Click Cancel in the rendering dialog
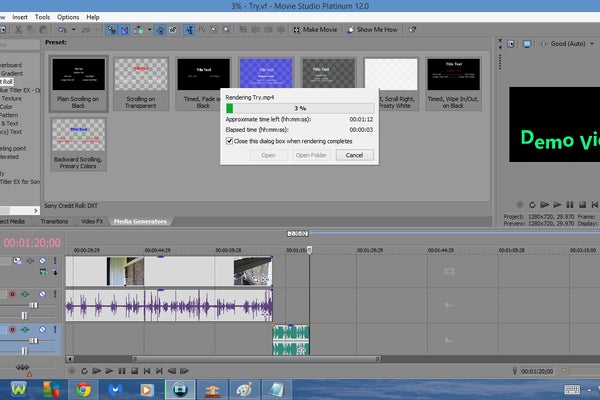600x400 pixels. 354,155
